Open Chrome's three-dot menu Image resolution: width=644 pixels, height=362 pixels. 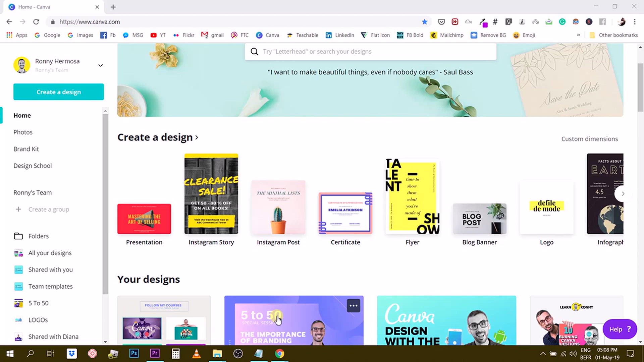635,22
